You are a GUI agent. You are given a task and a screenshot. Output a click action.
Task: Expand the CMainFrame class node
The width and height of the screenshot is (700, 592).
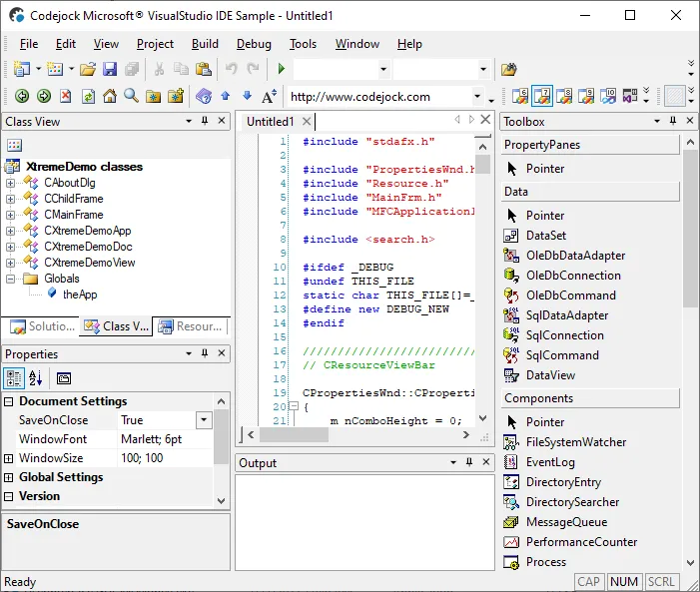click(x=11, y=215)
